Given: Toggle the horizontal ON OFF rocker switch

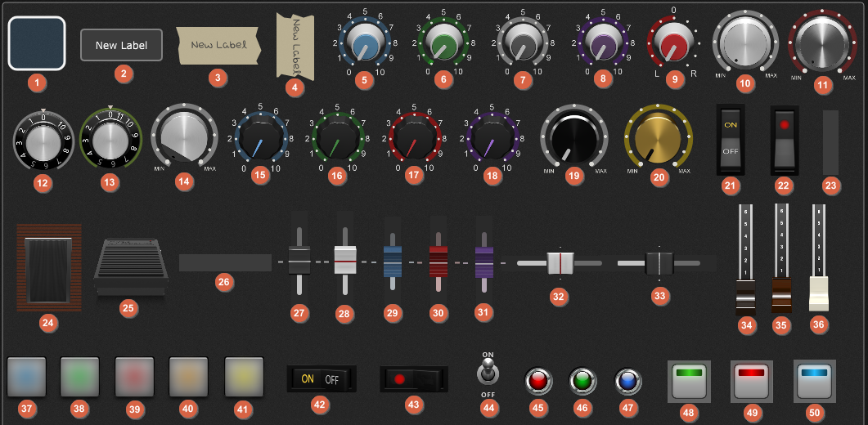Looking at the screenshot, I should coord(321,379).
